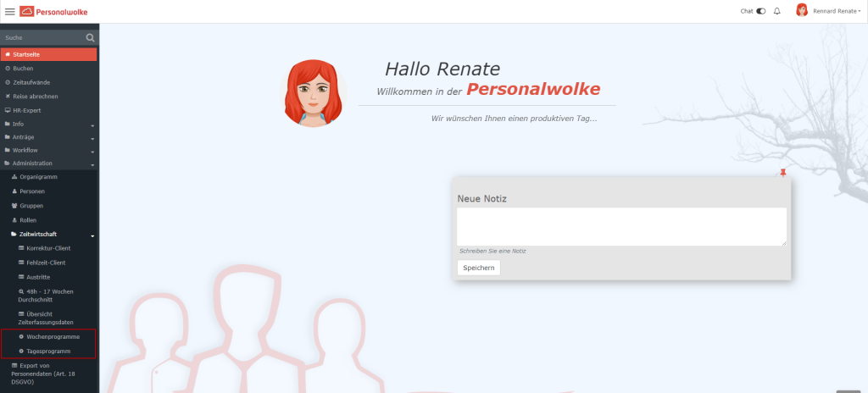Open Gruppen under Administration

pos(31,205)
